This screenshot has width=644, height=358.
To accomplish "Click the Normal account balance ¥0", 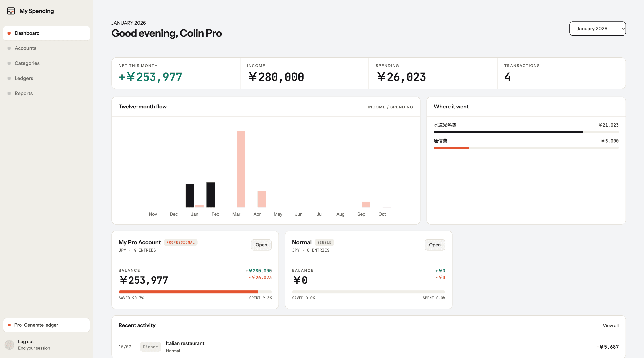I will (x=300, y=280).
